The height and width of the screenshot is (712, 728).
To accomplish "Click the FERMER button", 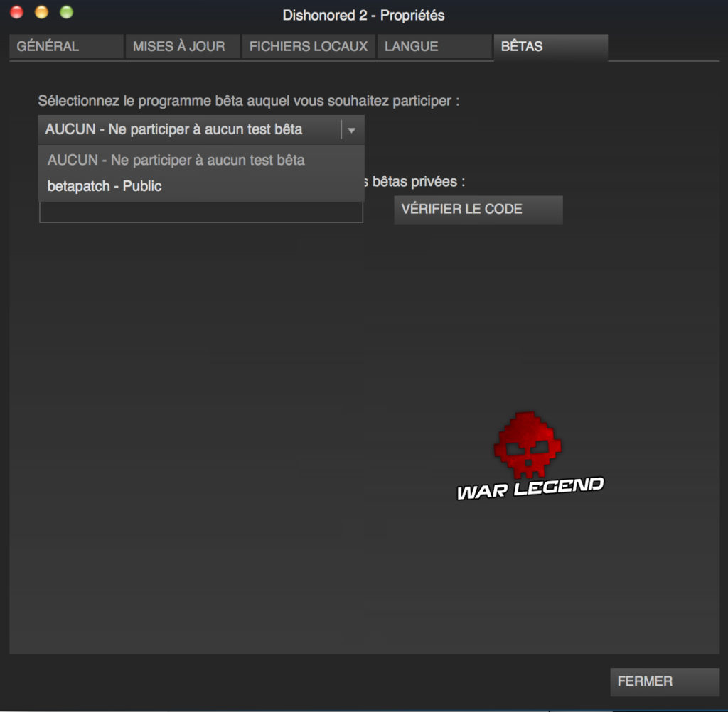I will [x=664, y=681].
